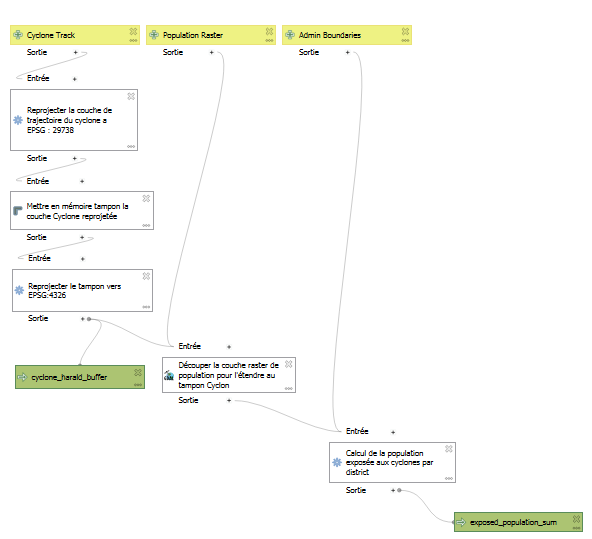
Task: Expand Sortie under Admin Boundaries
Action: click(347, 52)
